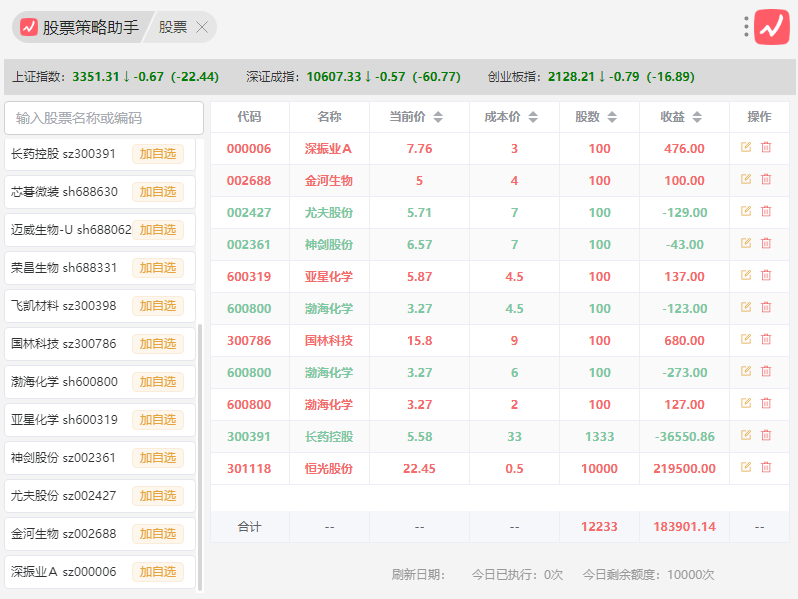Delete the 国林科技 row
The width and height of the screenshot is (798, 599).
pos(766,339)
